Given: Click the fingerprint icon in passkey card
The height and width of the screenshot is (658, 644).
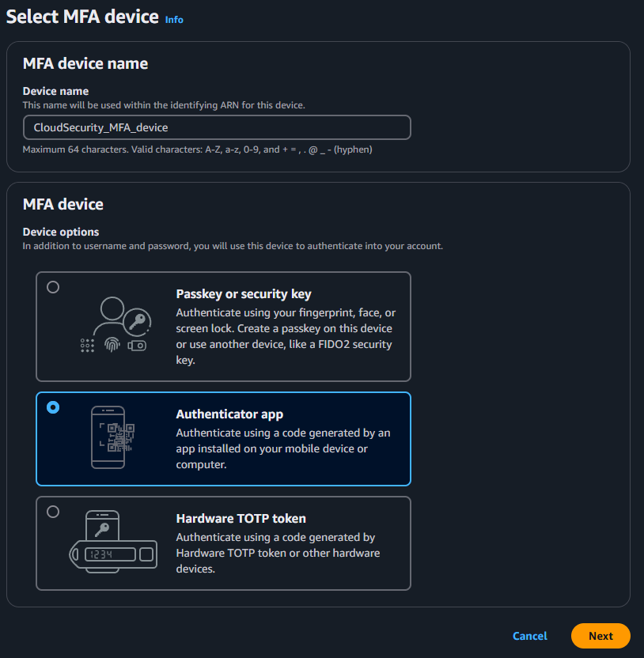Looking at the screenshot, I should tap(112, 345).
